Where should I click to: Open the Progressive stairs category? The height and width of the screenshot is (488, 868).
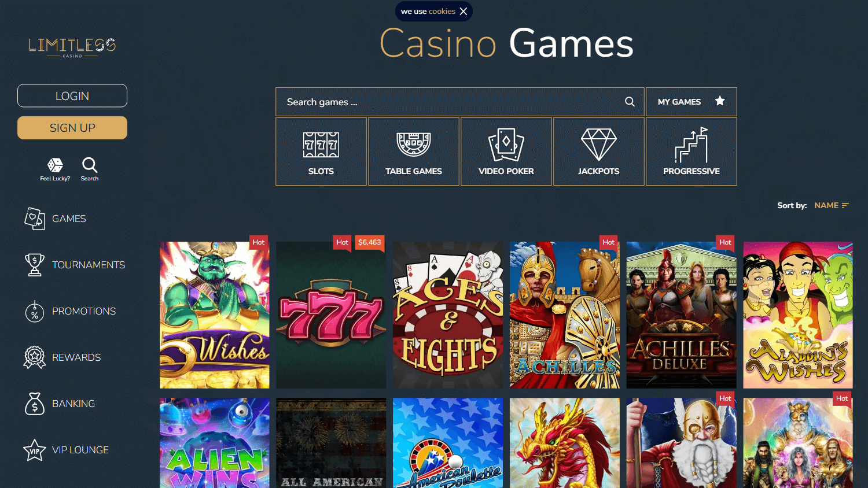pyautogui.click(x=692, y=151)
